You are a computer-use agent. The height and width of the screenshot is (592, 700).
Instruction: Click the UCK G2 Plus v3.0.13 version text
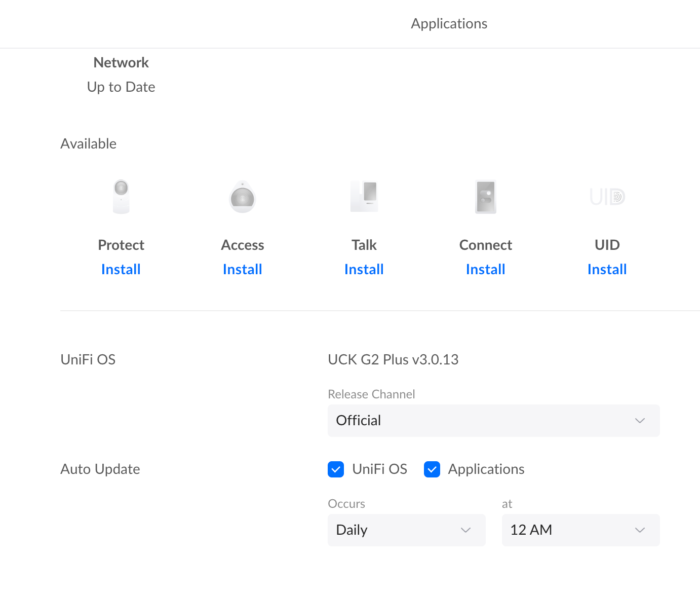point(393,359)
